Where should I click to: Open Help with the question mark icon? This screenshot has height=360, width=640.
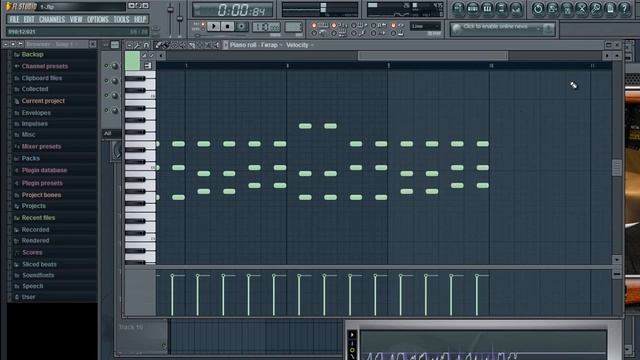(624, 8)
